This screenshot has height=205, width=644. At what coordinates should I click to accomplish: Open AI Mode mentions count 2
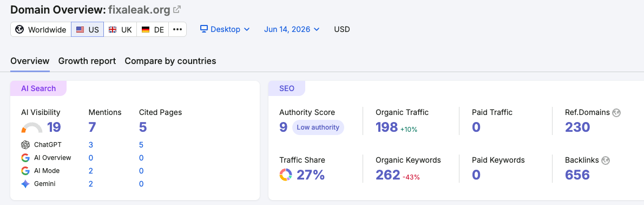pos(91,171)
